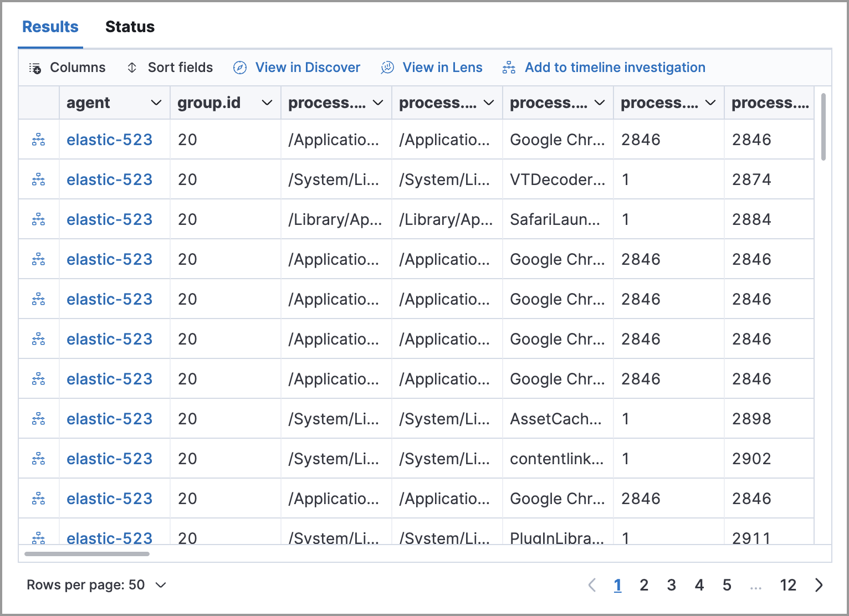Select the Results tab
This screenshot has width=849, height=616.
pos(50,26)
